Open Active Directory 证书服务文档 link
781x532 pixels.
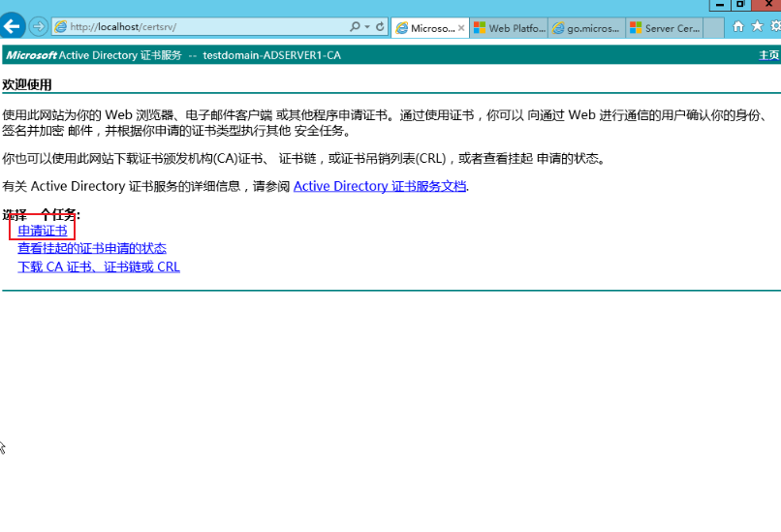click(x=380, y=186)
